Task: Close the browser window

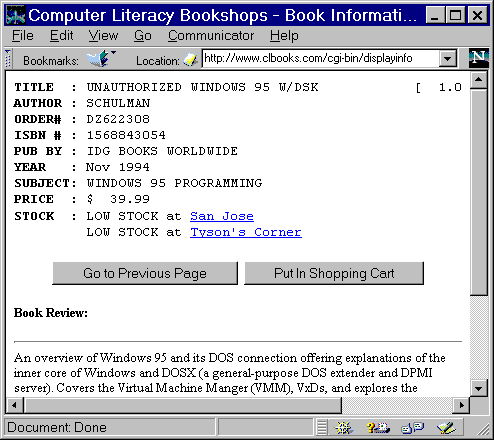Action: tap(478, 15)
